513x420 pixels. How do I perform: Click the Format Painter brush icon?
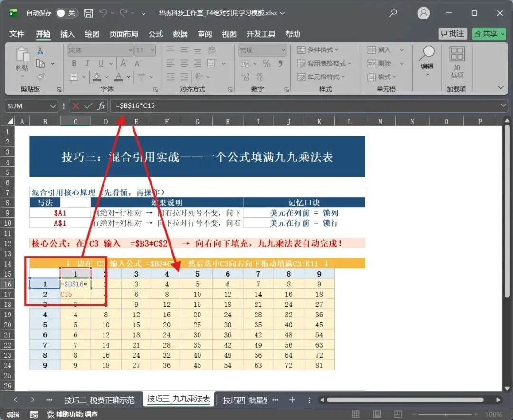point(40,76)
